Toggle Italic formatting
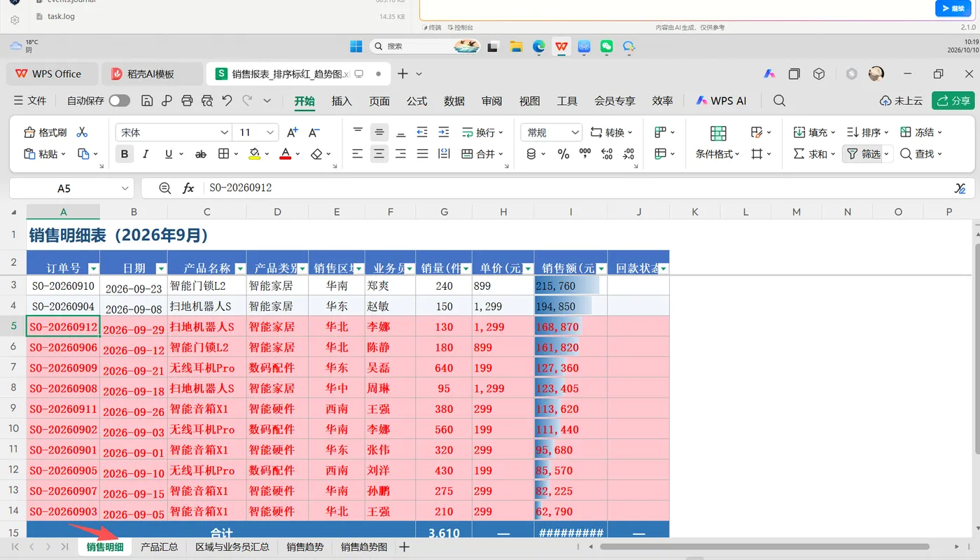 pos(146,154)
